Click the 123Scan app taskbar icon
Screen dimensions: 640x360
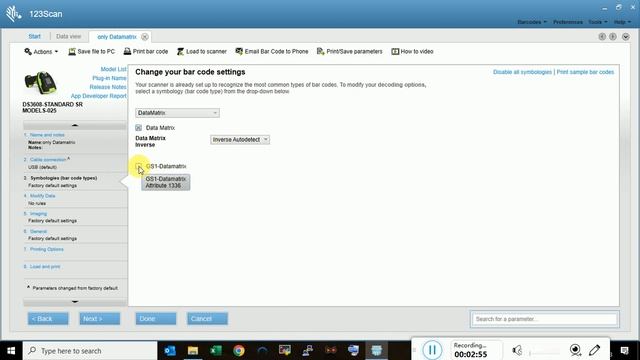(376, 351)
